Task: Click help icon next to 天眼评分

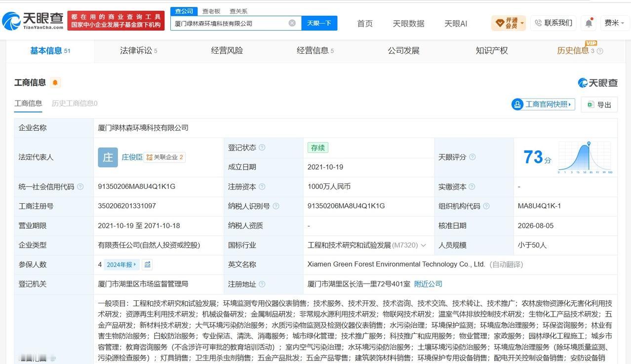Action: pos(472,157)
